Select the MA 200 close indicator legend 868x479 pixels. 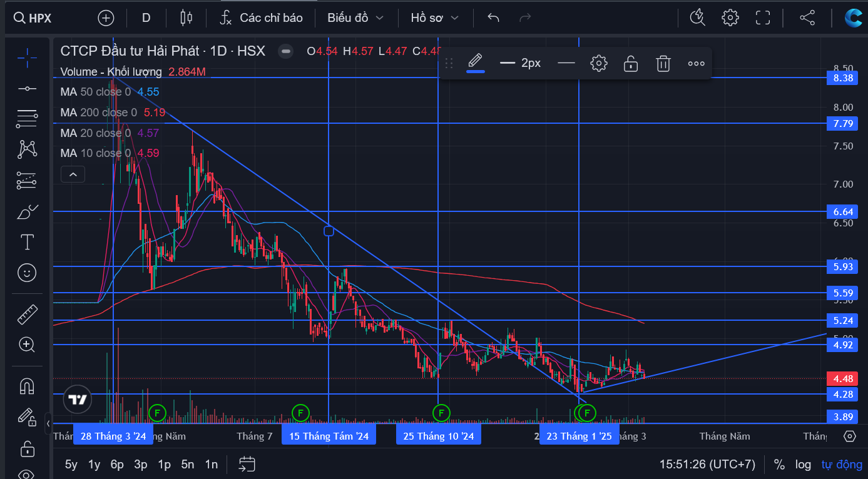tap(98, 113)
